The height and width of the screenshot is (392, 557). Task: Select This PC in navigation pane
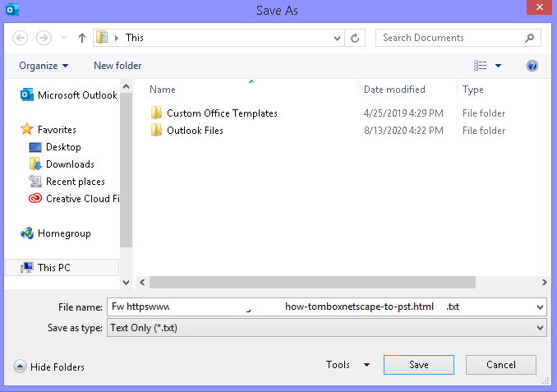(62, 268)
